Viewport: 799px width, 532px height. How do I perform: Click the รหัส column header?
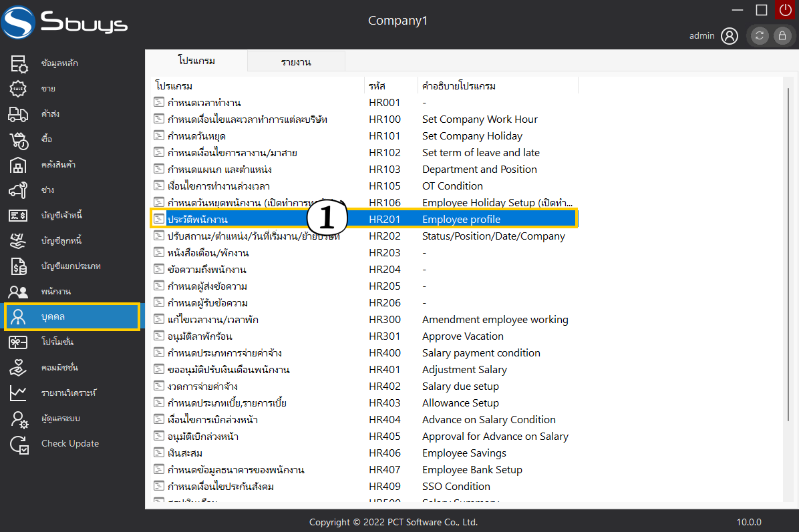[x=377, y=86]
